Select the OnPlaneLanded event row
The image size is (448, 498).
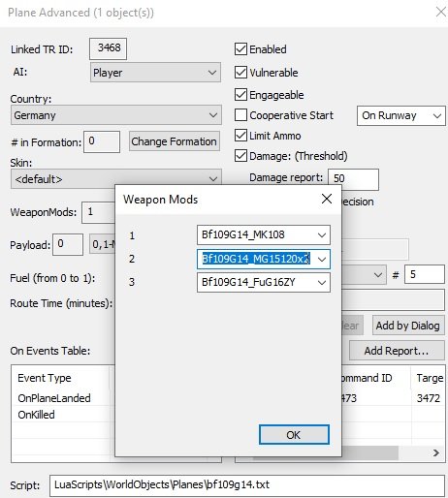(63, 398)
